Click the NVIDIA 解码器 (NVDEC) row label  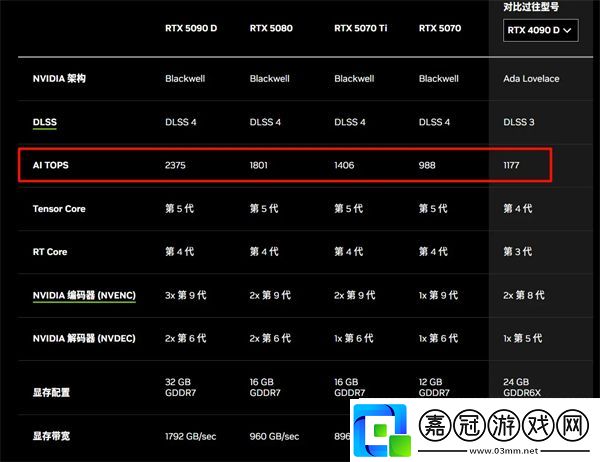click(84, 338)
